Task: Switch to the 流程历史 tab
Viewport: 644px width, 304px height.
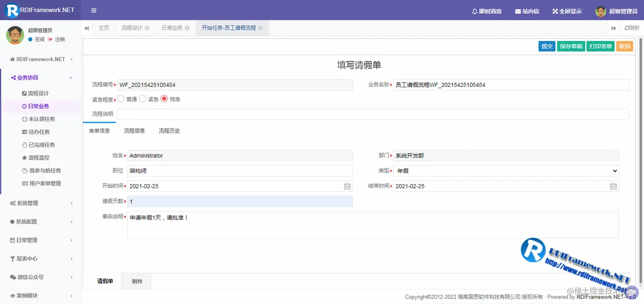Action: (169, 131)
